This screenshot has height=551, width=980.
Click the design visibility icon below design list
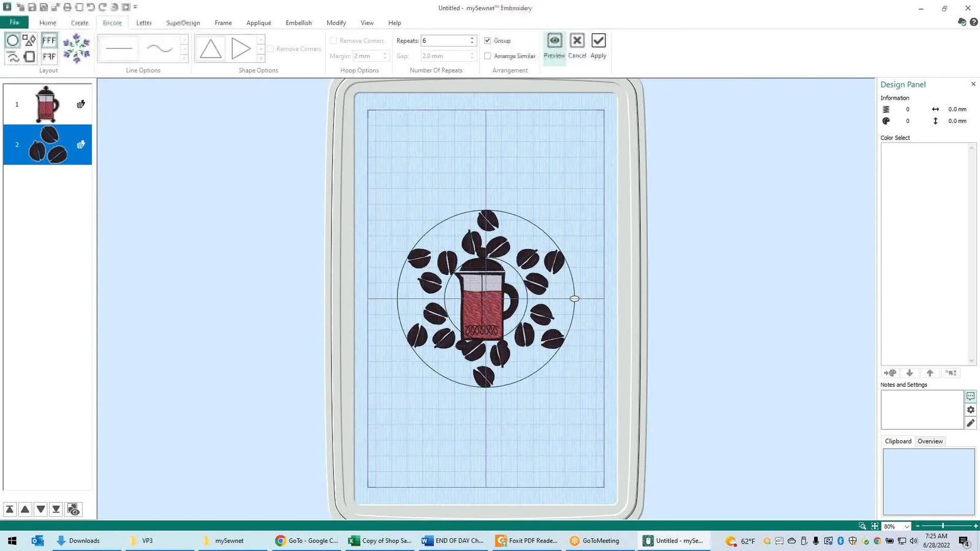(x=73, y=509)
